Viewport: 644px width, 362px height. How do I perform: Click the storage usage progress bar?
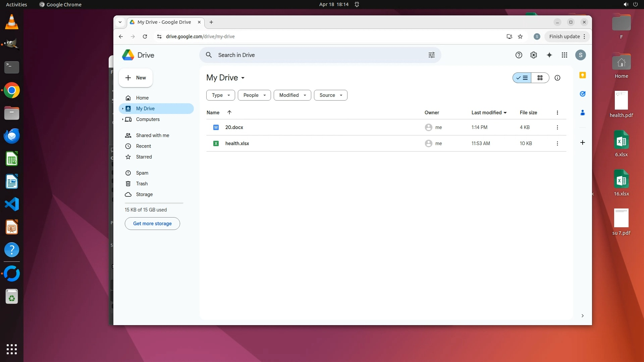(x=154, y=203)
